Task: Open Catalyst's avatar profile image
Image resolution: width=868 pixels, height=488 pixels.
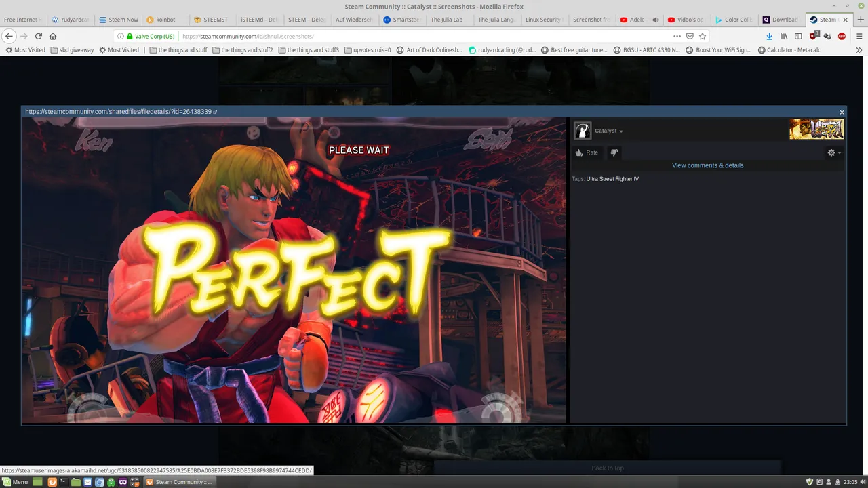Action: pos(583,131)
